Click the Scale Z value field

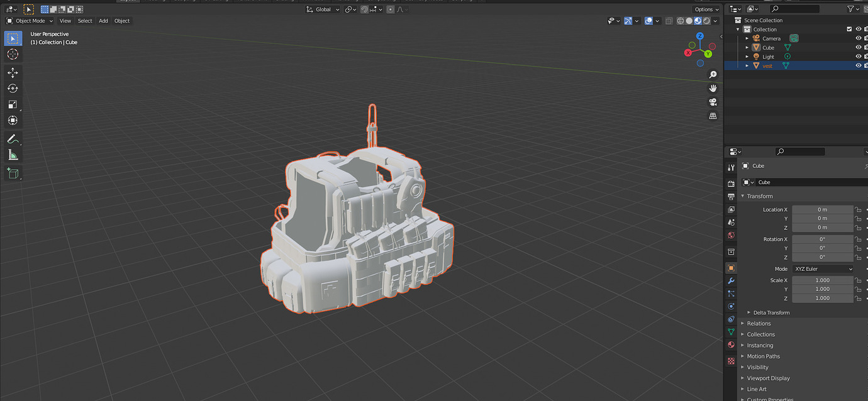[822, 298]
